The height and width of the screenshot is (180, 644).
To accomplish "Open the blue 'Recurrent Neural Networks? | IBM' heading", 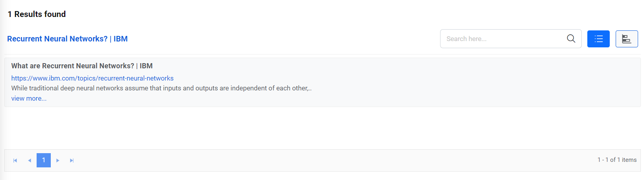I will coord(67,39).
